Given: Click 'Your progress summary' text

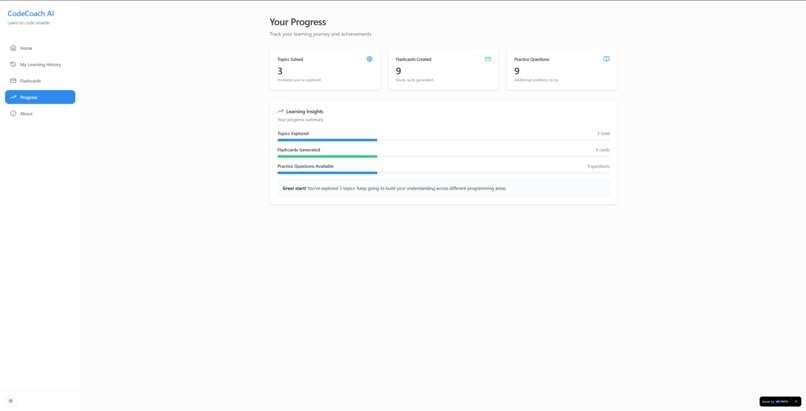Looking at the screenshot, I should tap(300, 120).
